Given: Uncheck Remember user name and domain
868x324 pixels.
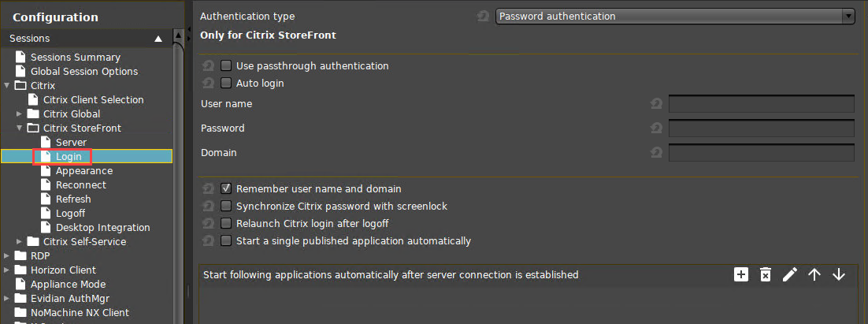Looking at the screenshot, I should pos(226,189).
